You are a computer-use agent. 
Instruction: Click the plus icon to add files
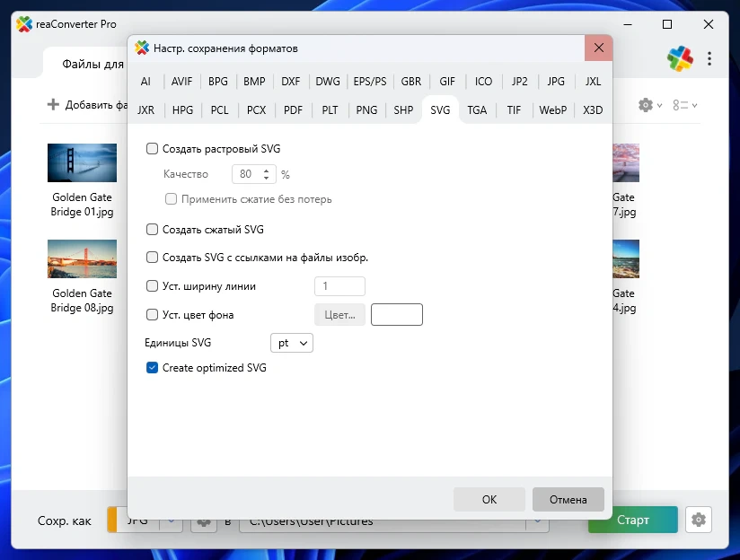(x=53, y=105)
